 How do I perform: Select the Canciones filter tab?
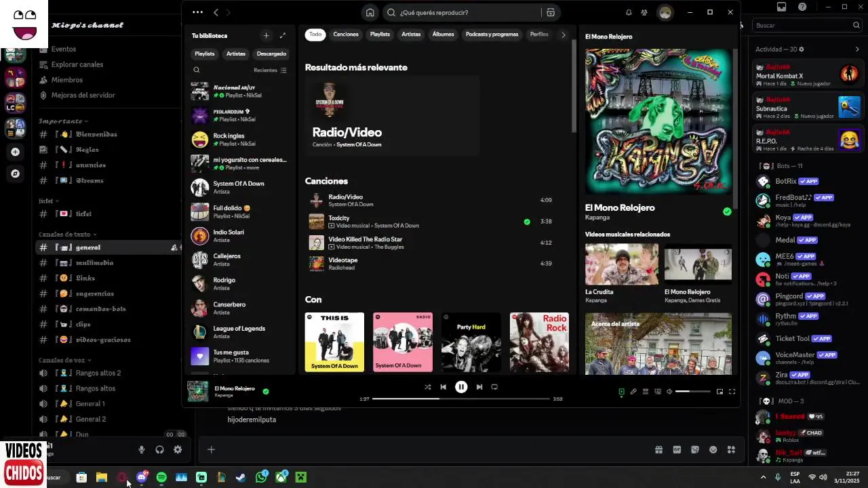tap(346, 35)
